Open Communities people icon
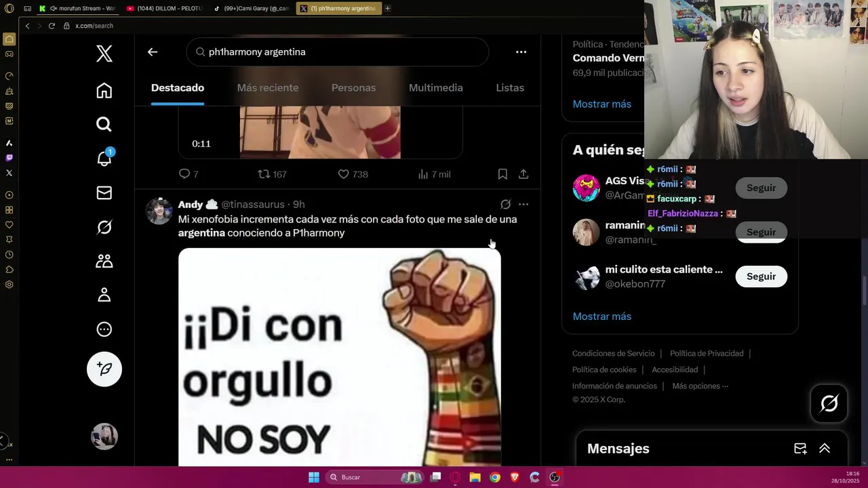Viewport: 868px width, 488px height. point(104,261)
